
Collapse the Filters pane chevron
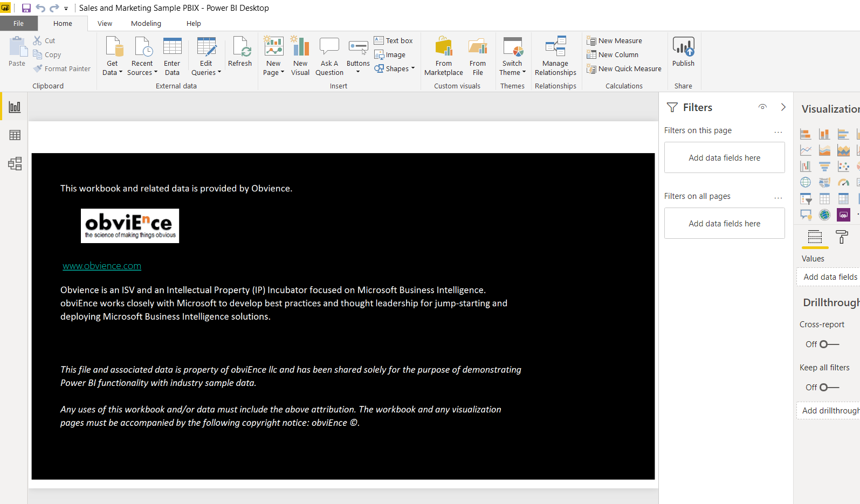coord(783,107)
